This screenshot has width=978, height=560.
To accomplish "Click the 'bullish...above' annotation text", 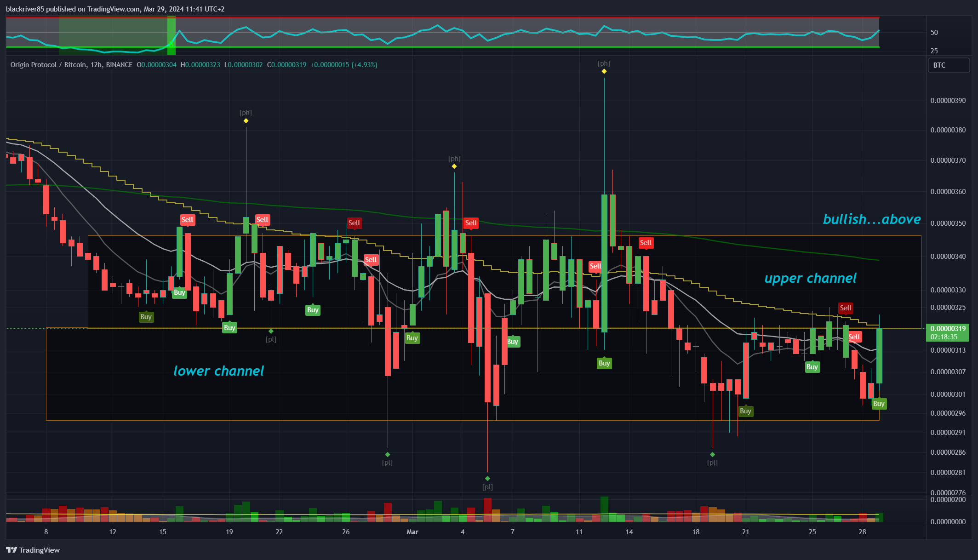I will click(x=872, y=219).
